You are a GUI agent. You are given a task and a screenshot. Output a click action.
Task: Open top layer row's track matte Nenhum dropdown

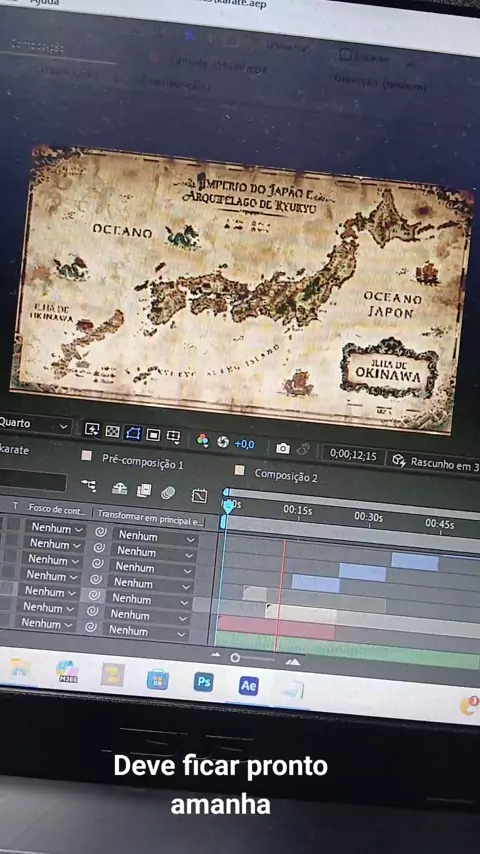click(x=57, y=528)
